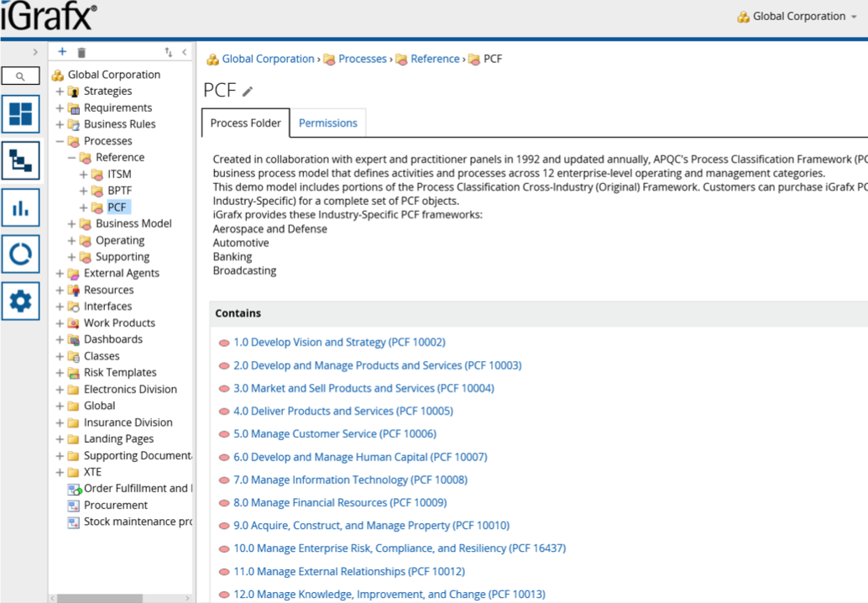This screenshot has height=603, width=868.
Task: Collapse the Reference tree node
Action: [71, 158]
